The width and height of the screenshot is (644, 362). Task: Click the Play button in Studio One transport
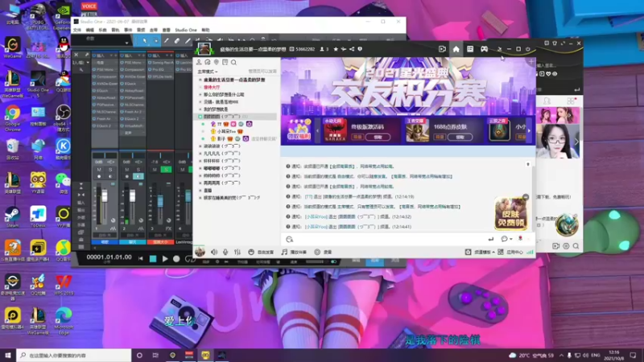[165, 258]
